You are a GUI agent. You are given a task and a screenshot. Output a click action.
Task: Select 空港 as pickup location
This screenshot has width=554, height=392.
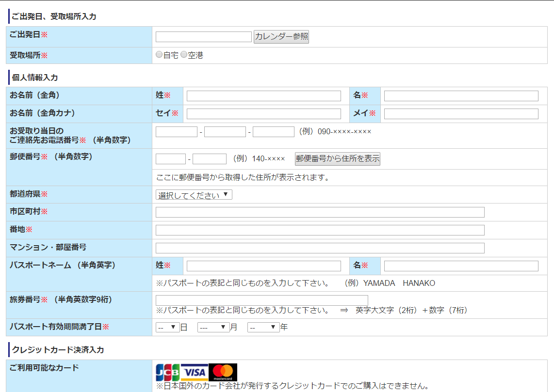(x=184, y=55)
